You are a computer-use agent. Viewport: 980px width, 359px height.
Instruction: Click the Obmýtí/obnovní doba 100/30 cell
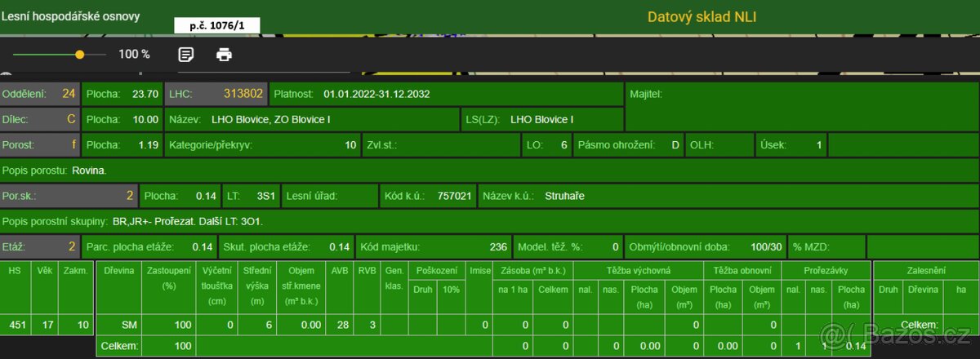(x=706, y=246)
